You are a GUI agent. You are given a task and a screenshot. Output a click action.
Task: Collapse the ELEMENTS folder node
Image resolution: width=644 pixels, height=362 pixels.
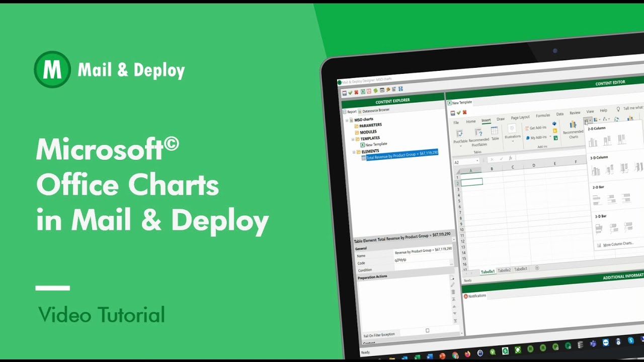(x=354, y=152)
